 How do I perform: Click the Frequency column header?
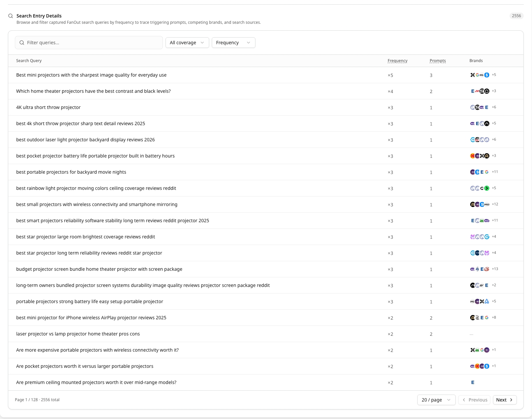point(397,61)
